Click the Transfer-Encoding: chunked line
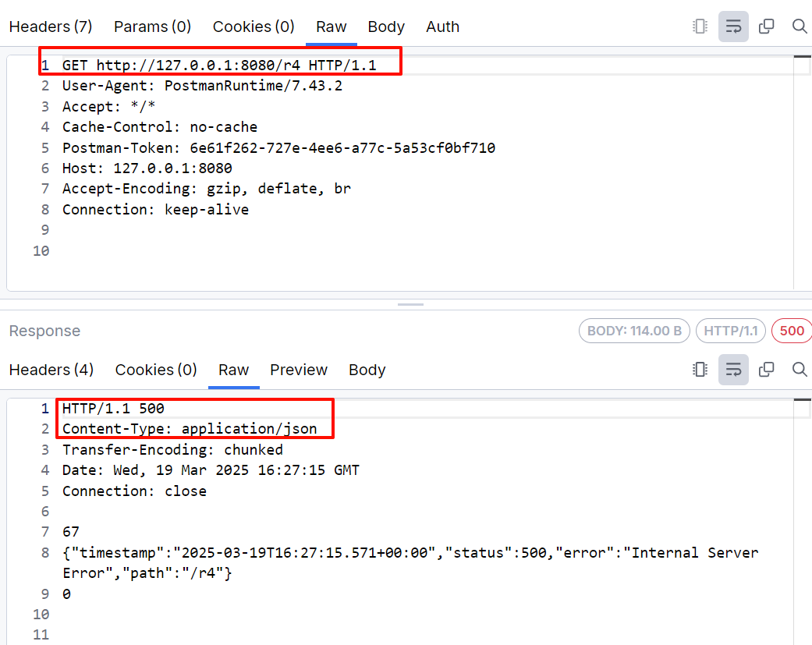 173,450
